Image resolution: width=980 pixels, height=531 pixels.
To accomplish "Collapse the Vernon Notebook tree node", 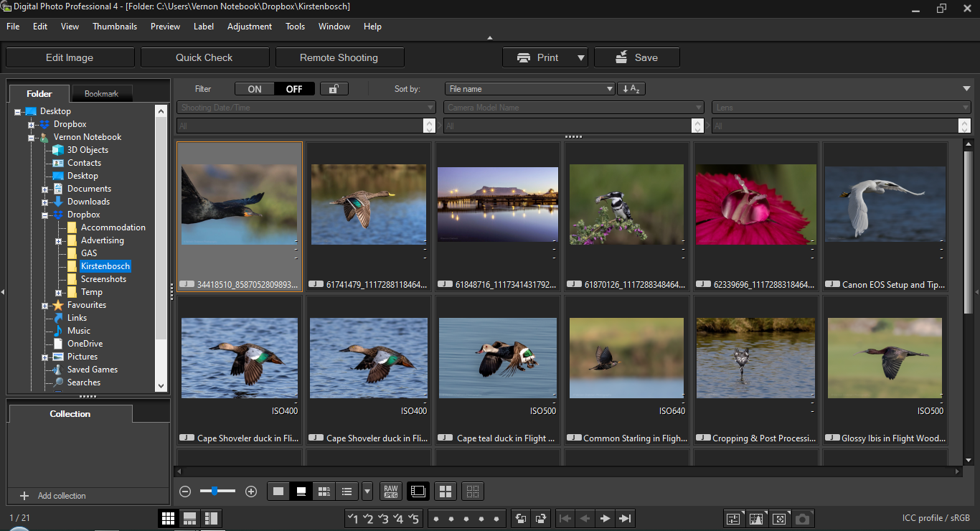I will [32, 137].
